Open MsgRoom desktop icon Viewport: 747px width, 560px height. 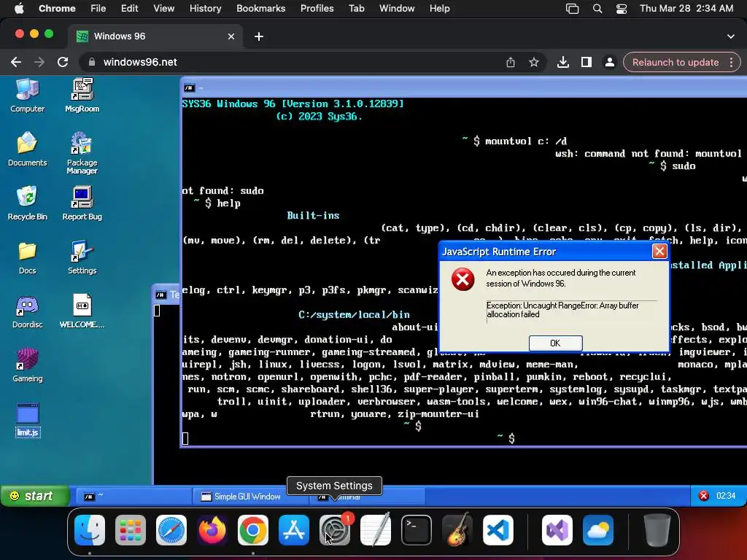click(82, 95)
